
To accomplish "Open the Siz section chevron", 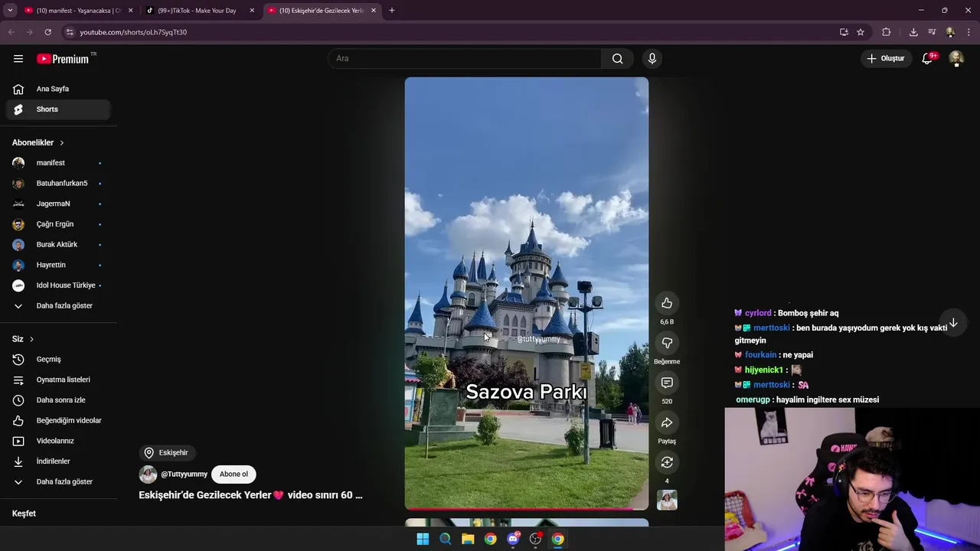I will [x=31, y=339].
